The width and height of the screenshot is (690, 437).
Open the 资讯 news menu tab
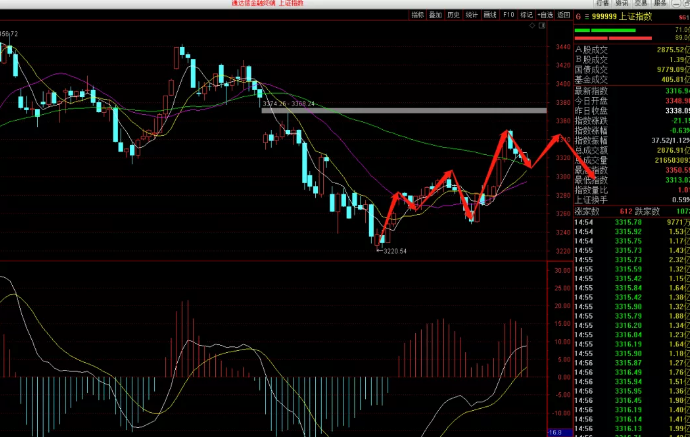click(621, 3)
